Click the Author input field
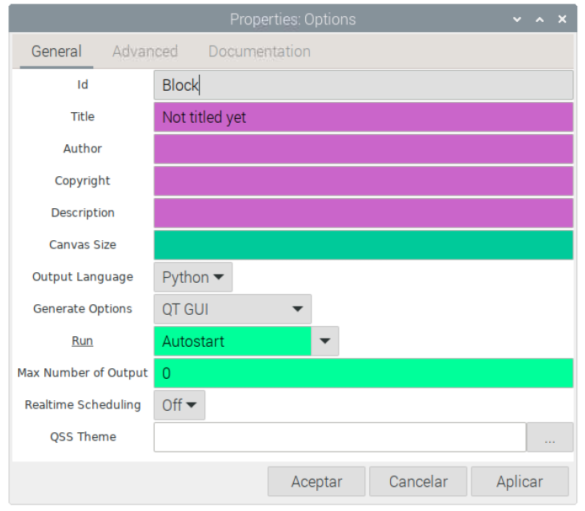Viewport: 585px width, 511px height. point(363,149)
